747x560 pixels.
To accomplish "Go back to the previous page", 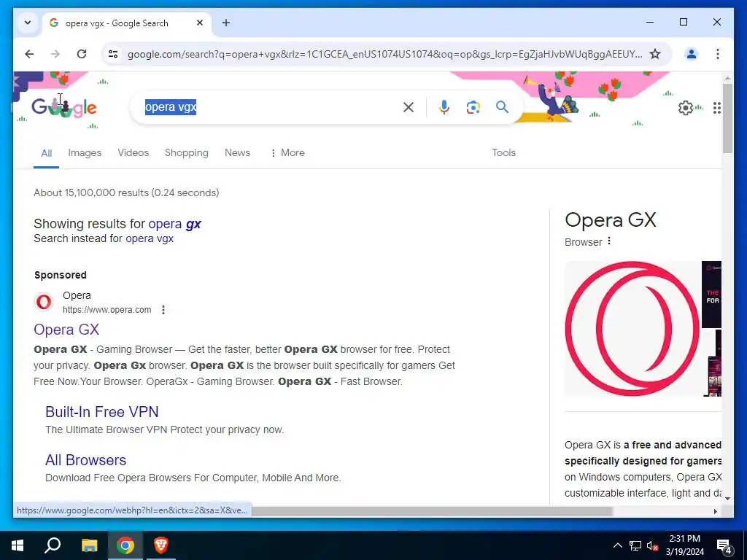I will point(29,54).
